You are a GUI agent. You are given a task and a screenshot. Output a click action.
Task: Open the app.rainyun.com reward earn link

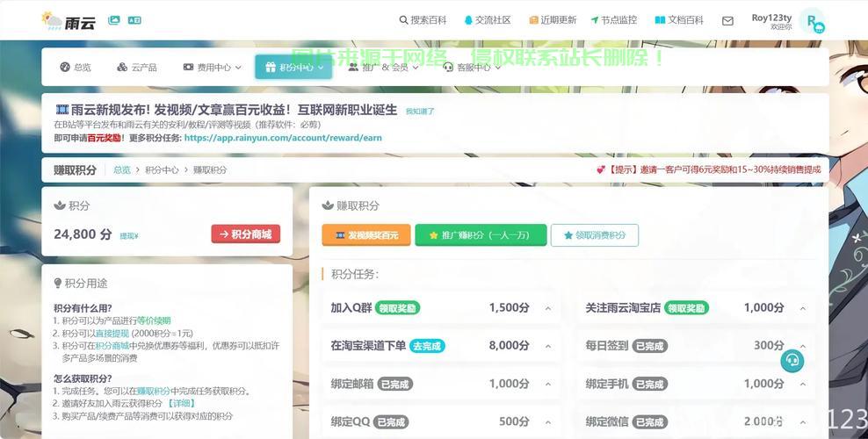tap(283, 138)
